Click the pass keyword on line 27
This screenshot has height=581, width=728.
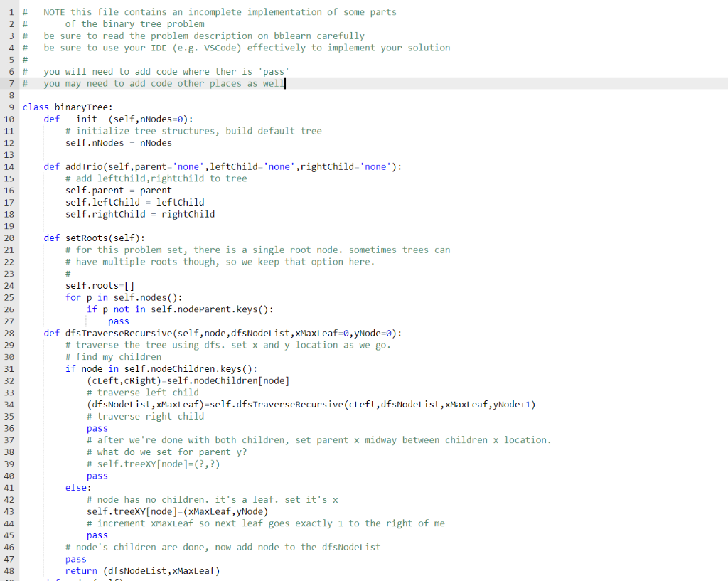click(118, 321)
